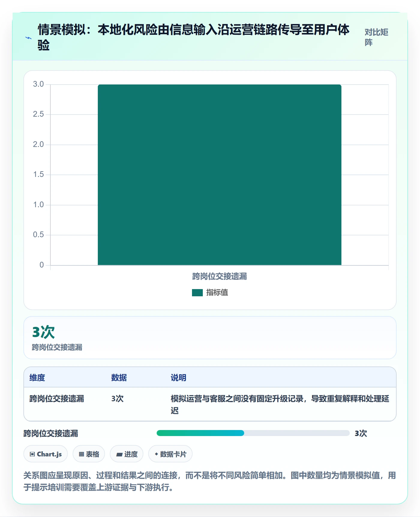Click the 跨岗位交接遗漏 caption in the data card
The image size is (420, 517).
pyautogui.click(x=57, y=347)
